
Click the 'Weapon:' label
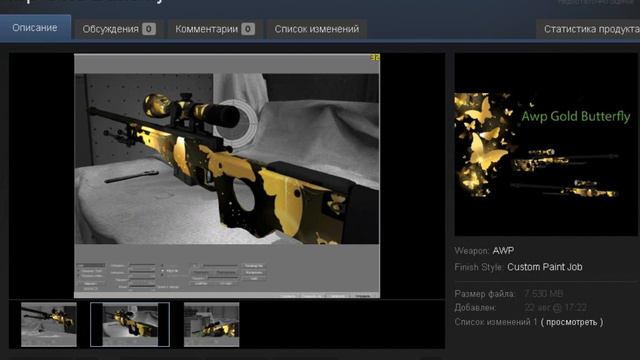[x=472, y=251]
